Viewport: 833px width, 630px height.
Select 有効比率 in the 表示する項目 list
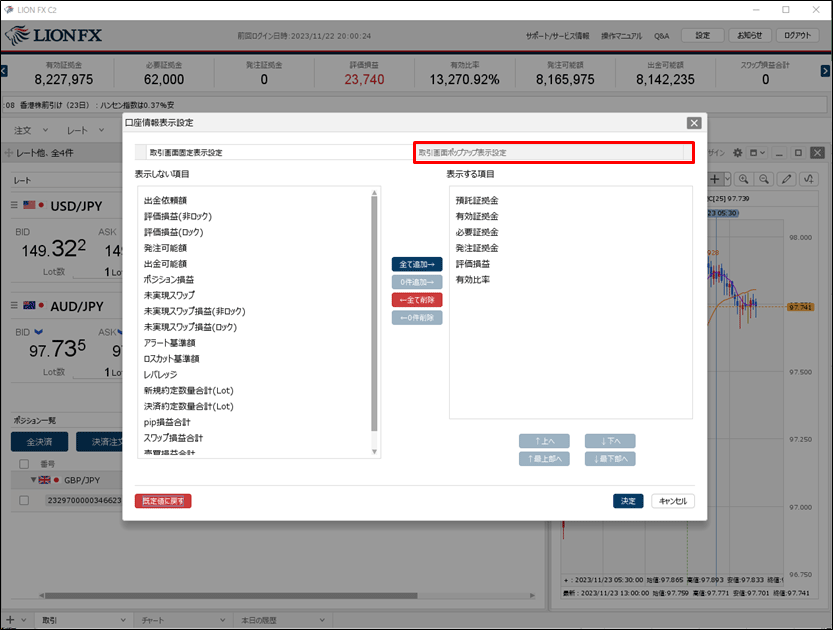[x=473, y=279]
